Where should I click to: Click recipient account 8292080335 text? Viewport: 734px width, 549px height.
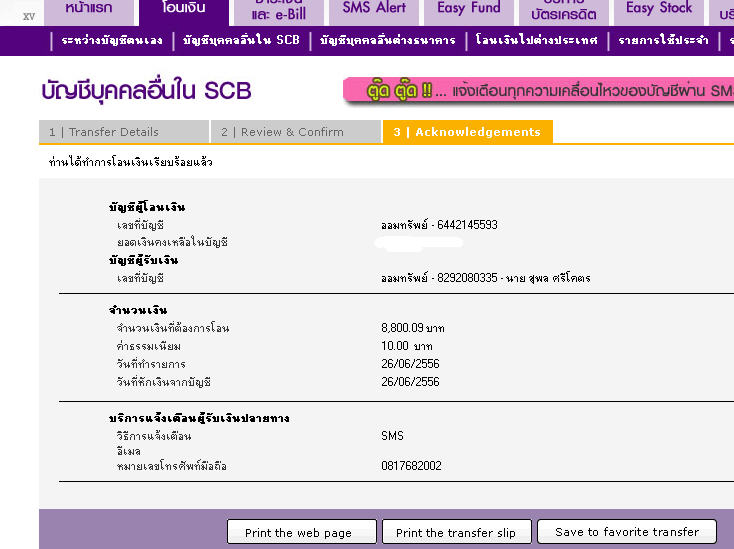point(485,278)
